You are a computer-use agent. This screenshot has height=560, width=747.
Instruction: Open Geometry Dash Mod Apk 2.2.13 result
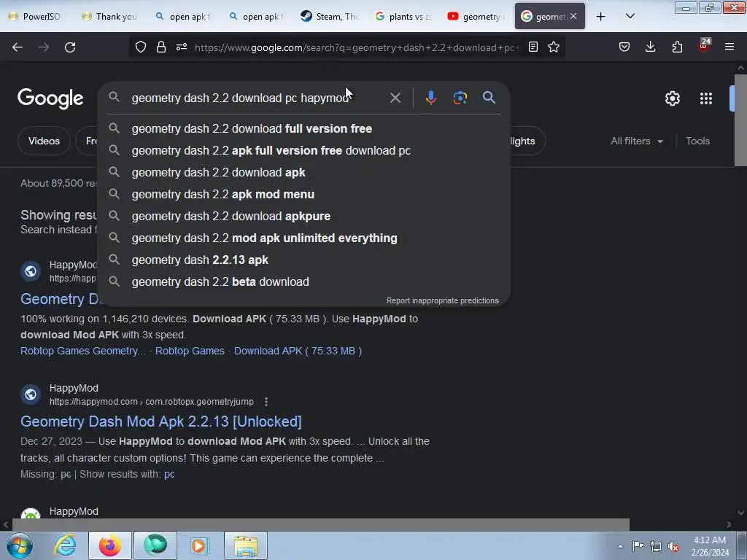coord(161,421)
